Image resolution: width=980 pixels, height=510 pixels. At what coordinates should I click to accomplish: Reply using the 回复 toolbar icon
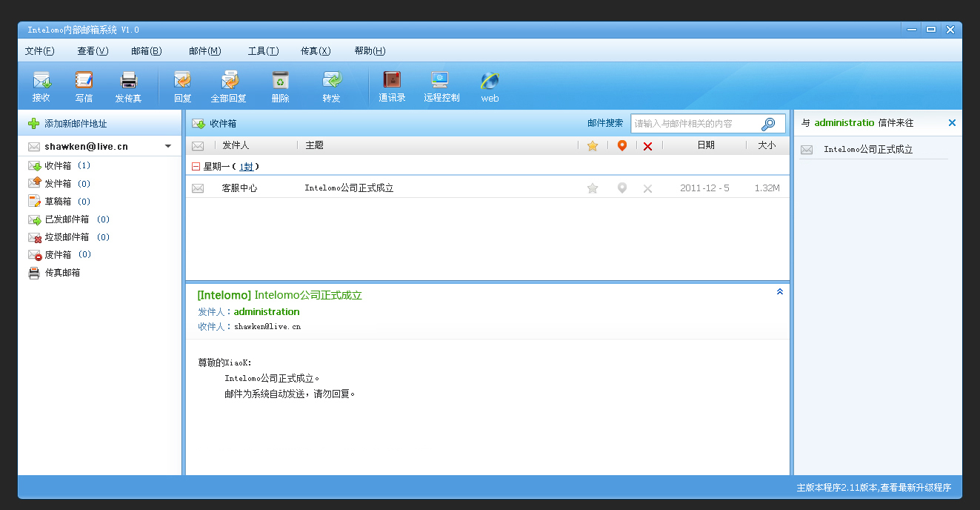click(x=182, y=80)
